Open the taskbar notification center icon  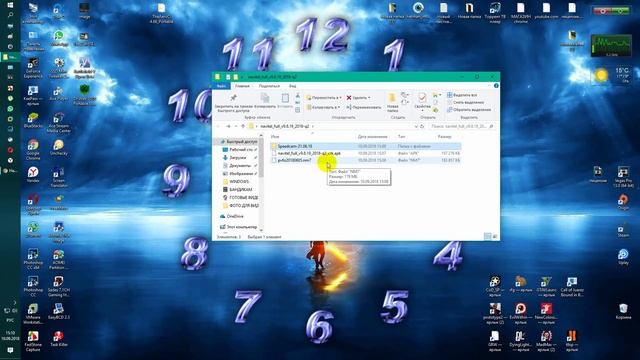point(10,350)
